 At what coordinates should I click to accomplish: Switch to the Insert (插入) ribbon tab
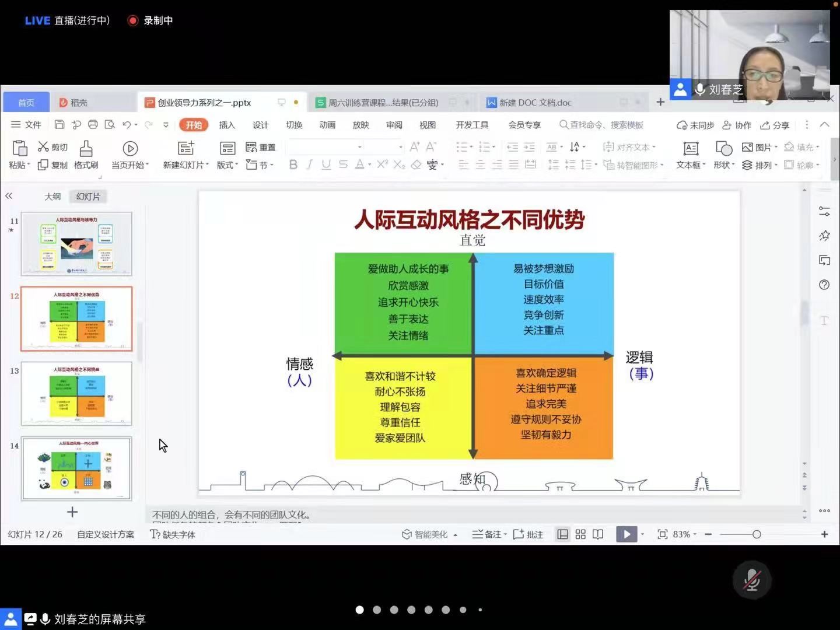tap(227, 125)
